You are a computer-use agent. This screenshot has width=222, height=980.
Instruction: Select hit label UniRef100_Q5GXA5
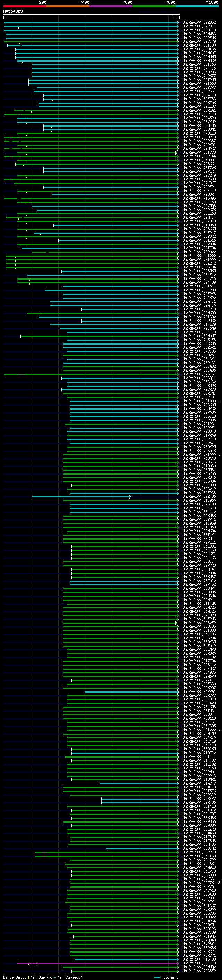point(199,405)
